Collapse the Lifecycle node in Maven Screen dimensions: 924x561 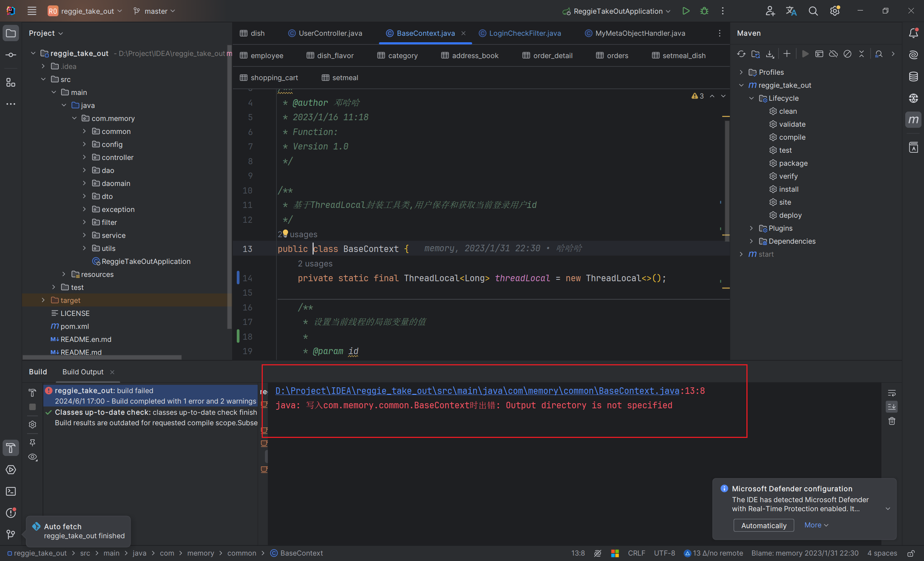tap(751, 98)
